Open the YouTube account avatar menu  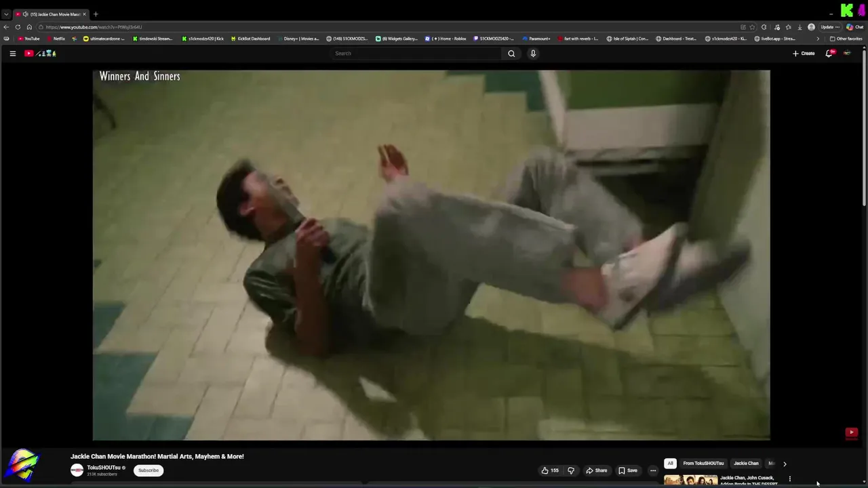847,54
